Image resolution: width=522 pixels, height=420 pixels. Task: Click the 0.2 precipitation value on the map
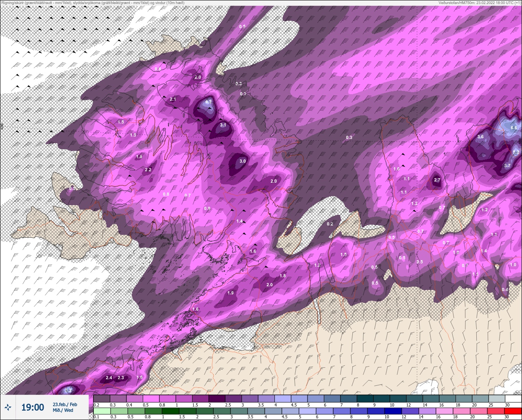point(330,224)
